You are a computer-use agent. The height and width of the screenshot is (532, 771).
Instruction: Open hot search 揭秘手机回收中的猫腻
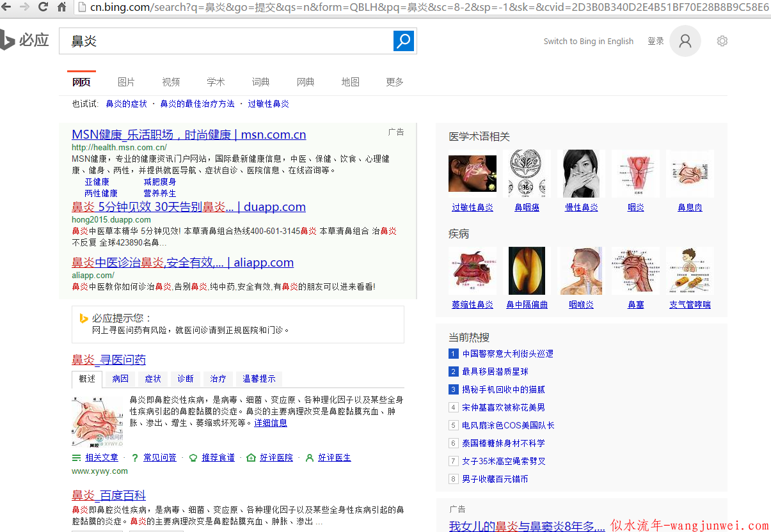pos(504,389)
